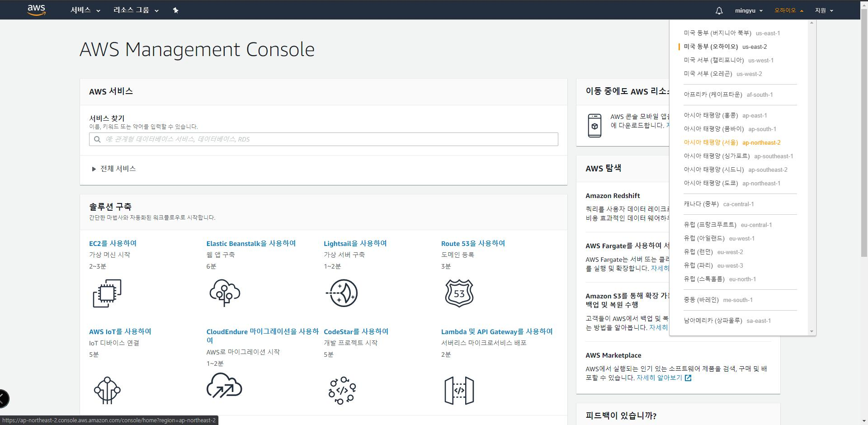Select region 미국 동부 (버지니아 북부) us-east-1
The image size is (868, 425).
pos(732,33)
